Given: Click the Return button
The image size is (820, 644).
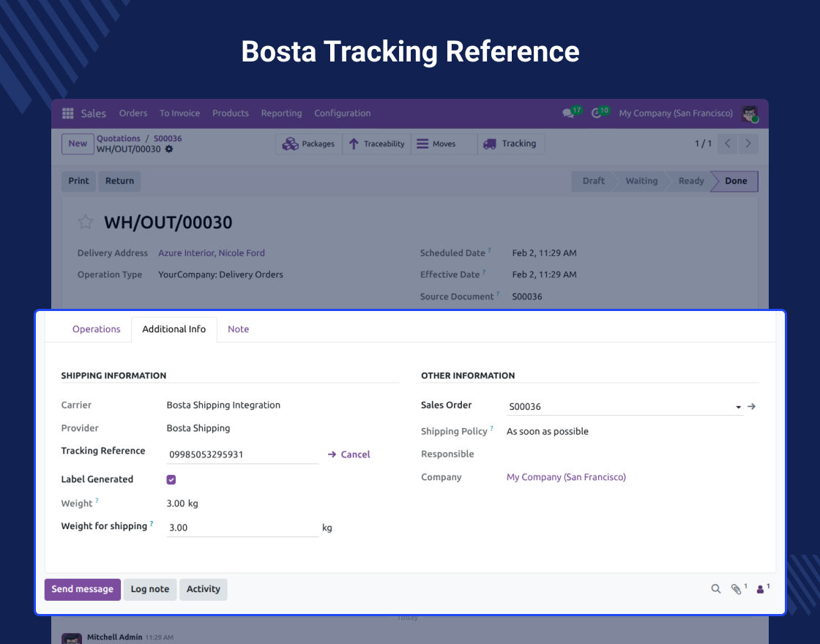Looking at the screenshot, I should (120, 181).
